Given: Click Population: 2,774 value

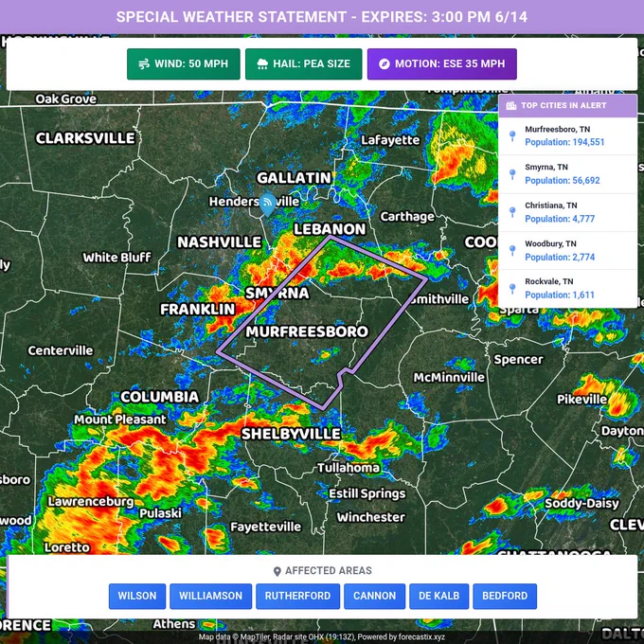Looking at the screenshot, I should pos(560,257).
